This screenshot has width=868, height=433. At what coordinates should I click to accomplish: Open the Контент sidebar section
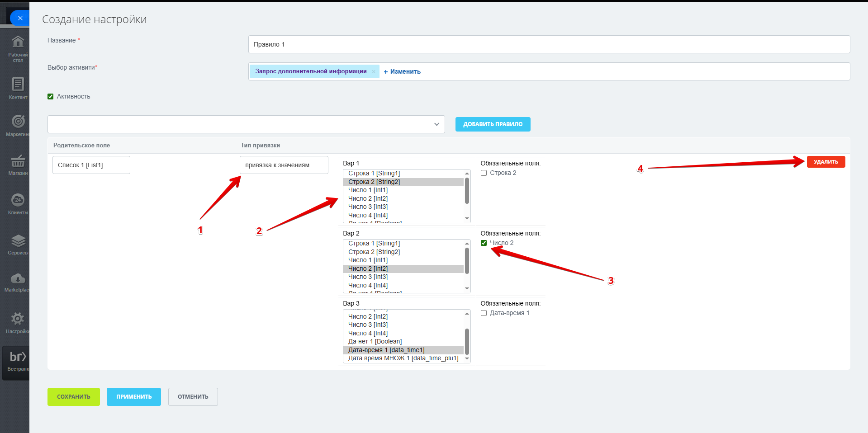18,85
